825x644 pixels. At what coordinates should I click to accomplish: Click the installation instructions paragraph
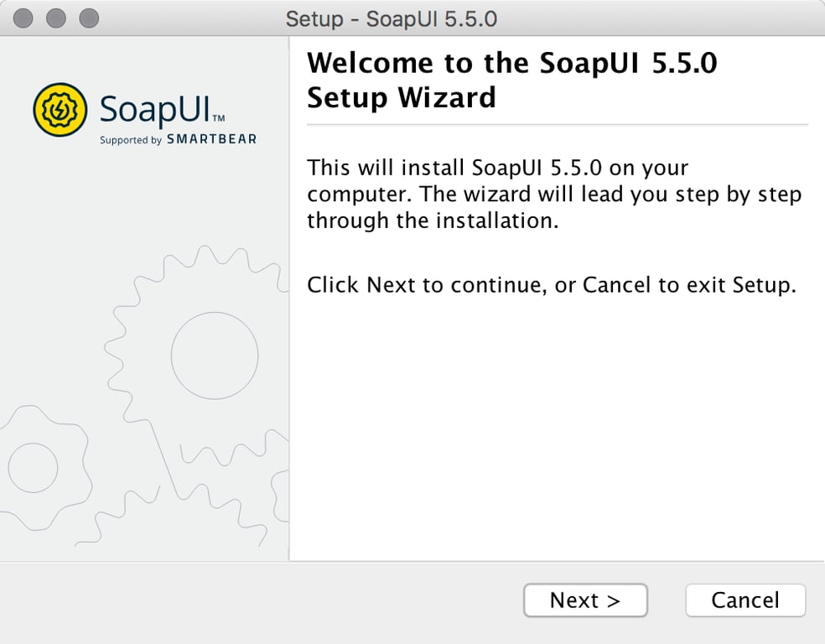555,194
